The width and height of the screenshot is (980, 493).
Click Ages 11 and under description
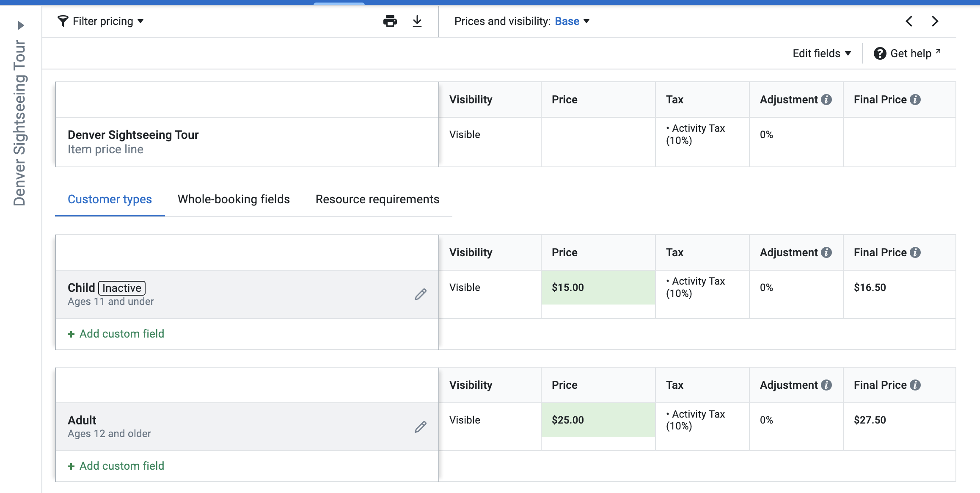111,302
